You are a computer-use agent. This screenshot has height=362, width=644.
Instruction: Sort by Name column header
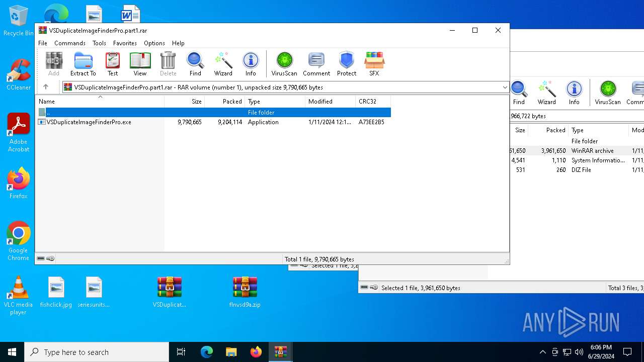coord(100,101)
